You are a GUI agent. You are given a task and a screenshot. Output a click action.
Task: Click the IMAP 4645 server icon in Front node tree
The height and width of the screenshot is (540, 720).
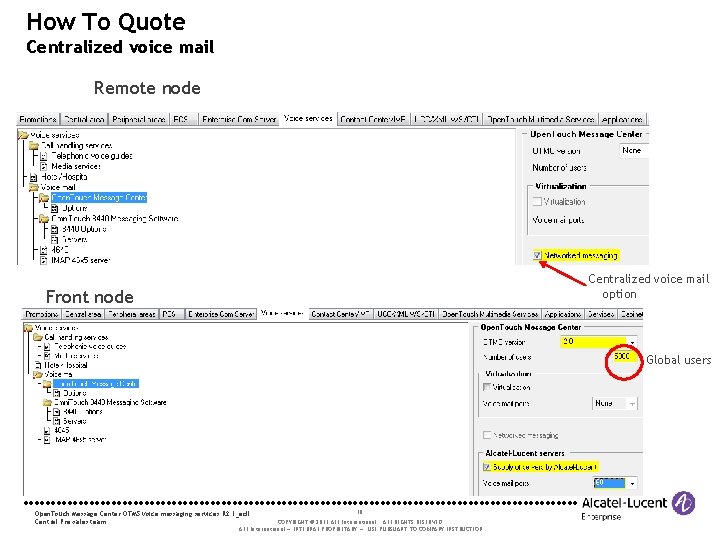click(x=47, y=439)
